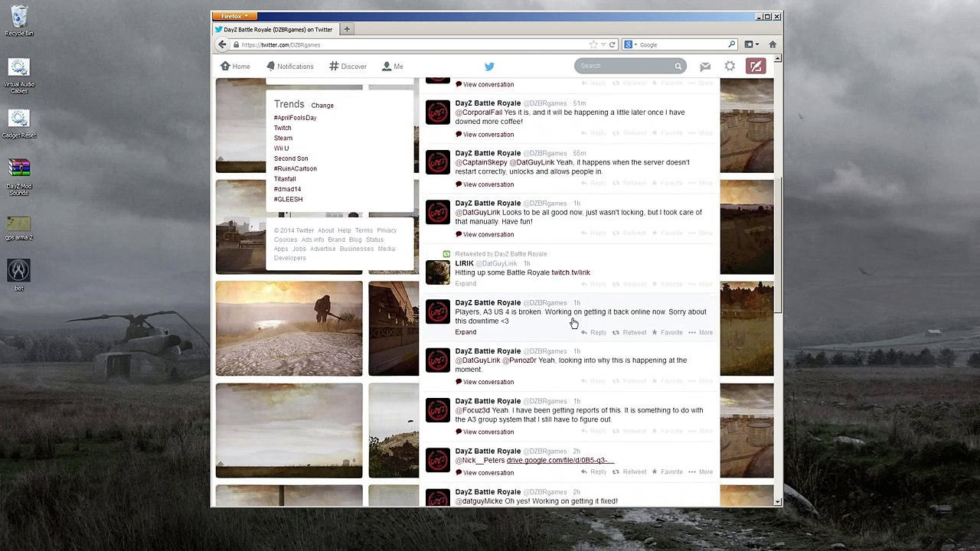Open the Titanfall trend
The height and width of the screenshot is (551, 980).
point(285,179)
